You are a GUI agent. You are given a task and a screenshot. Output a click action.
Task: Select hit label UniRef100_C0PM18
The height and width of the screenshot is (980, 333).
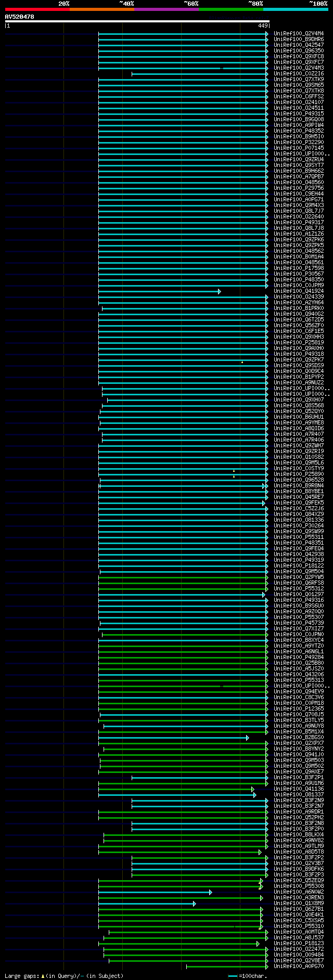pyautogui.click(x=299, y=703)
